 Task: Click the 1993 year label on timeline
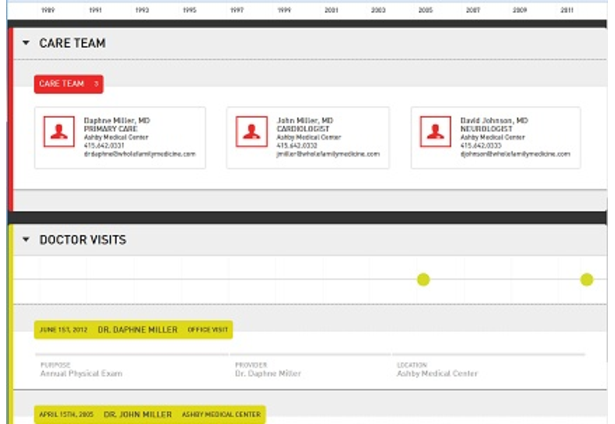(142, 10)
